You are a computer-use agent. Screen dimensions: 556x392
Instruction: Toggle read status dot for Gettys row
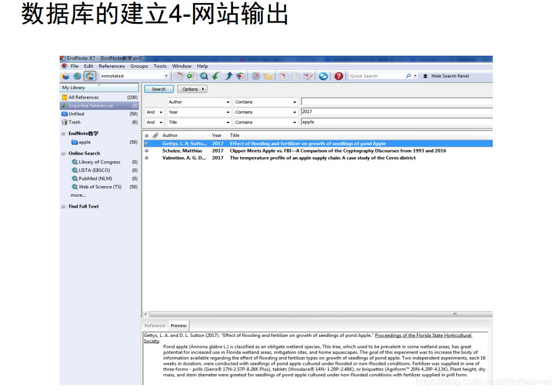click(147, 144)
